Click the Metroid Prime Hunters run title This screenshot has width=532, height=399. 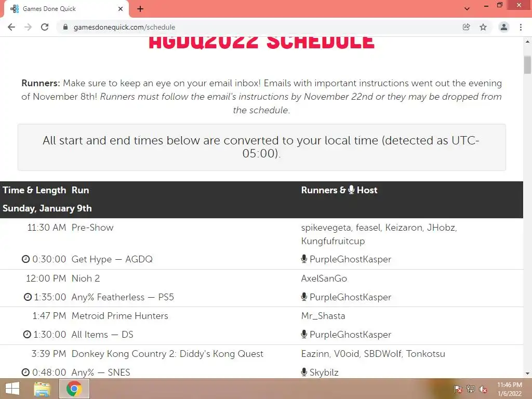(x=120, y=316)
